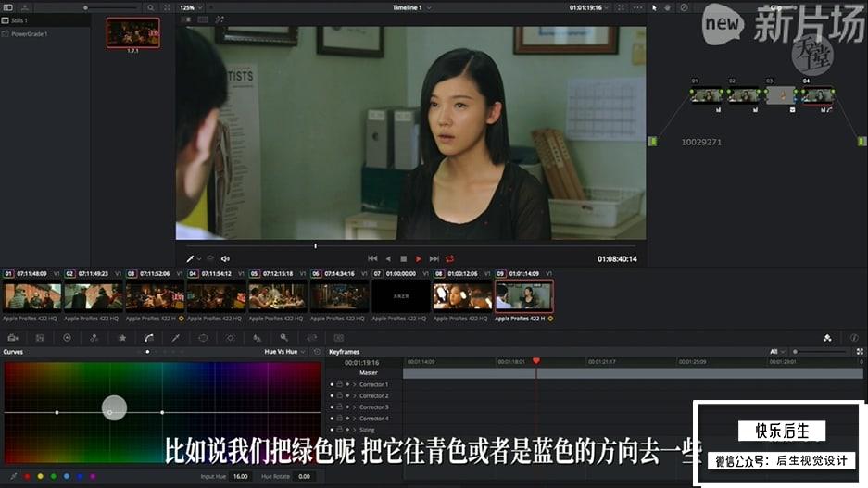This screenshot has height=488, width=868.
Task: Show the Scopes panel icon
Action: point(827,338)
